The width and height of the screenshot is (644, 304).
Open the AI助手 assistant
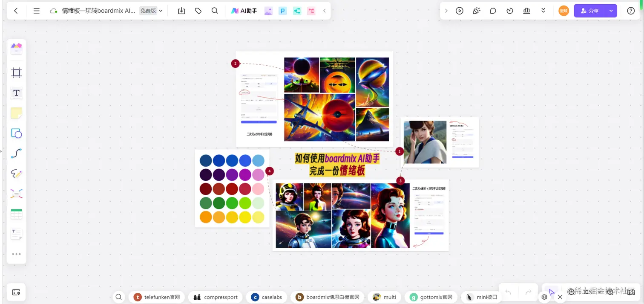click(x=244, y=11)
